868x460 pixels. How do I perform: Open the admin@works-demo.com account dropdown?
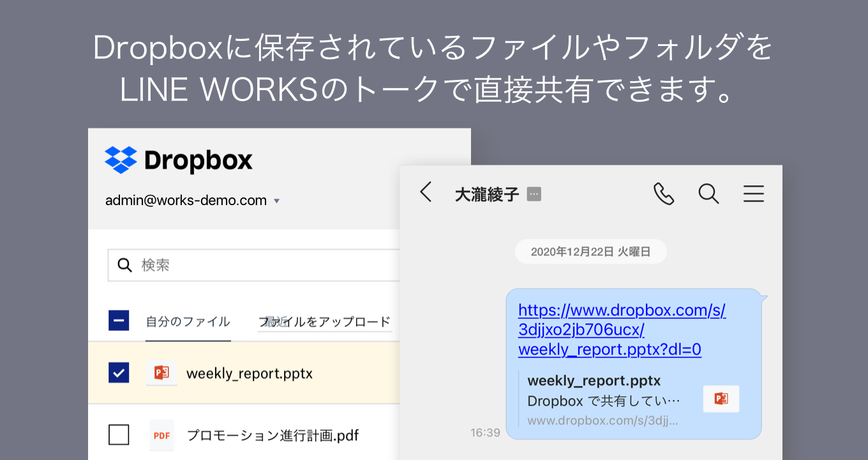point(191,200)
